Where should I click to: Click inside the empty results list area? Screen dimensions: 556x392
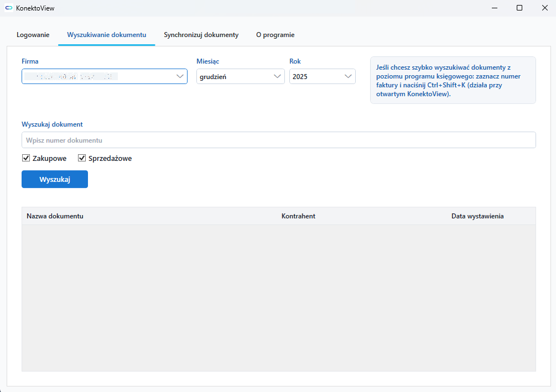[278, 297]
